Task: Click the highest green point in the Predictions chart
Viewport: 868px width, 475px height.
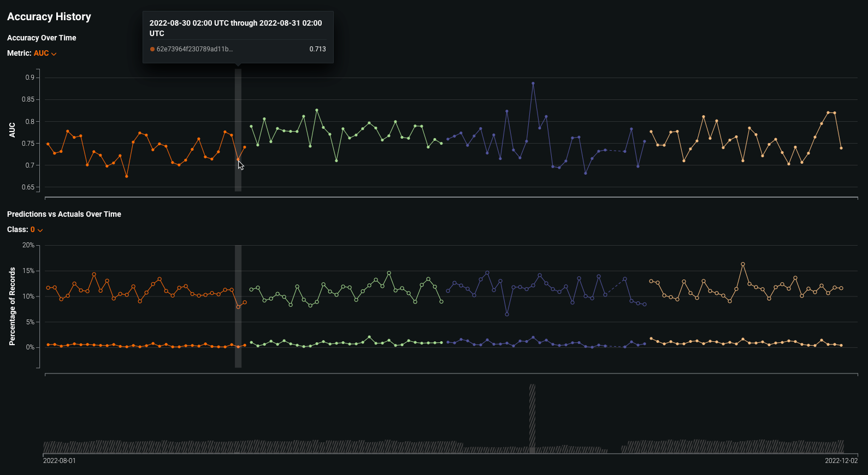Action: pos(389,273)
